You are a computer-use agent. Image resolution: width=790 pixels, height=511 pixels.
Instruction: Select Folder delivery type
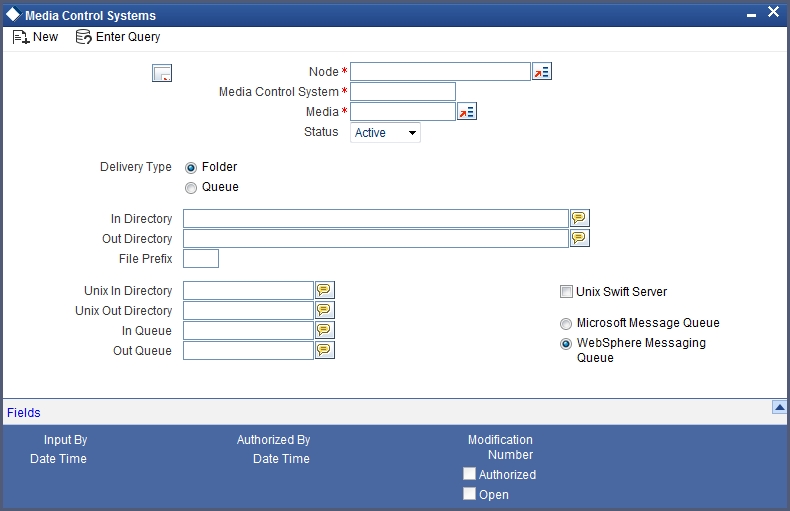tap(191, 168)
